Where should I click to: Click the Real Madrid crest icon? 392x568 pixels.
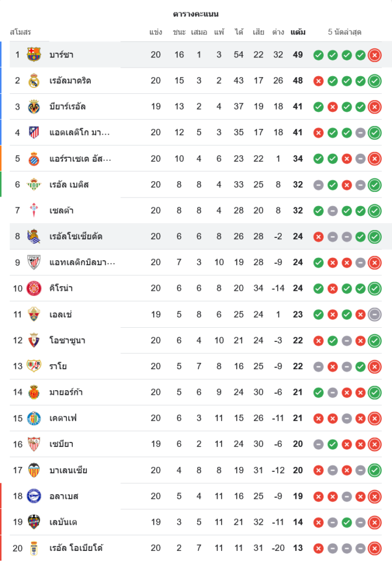pos(34,81)
